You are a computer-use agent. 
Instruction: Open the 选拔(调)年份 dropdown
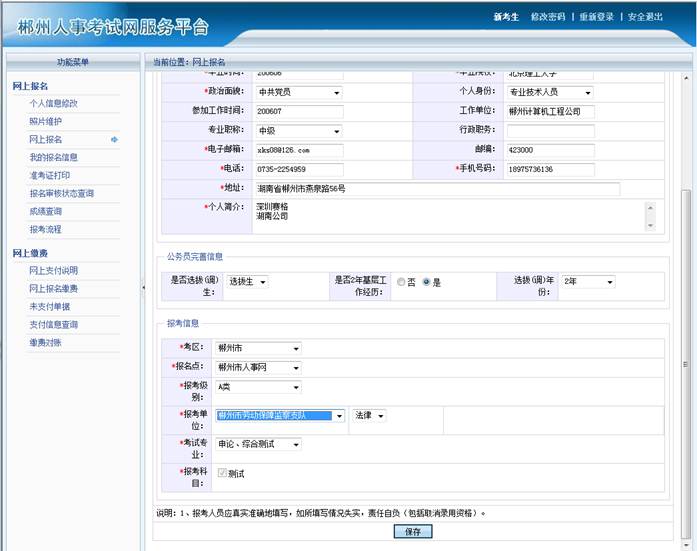point(609,282)
